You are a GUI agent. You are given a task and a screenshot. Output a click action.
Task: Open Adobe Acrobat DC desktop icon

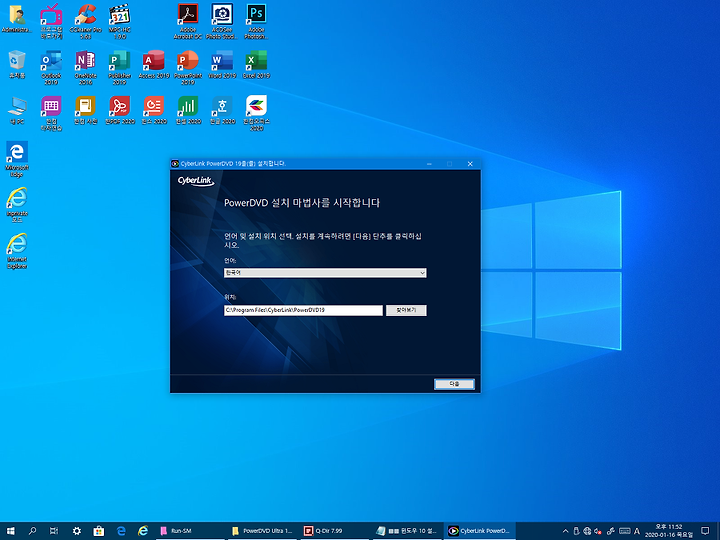point(188,22)
